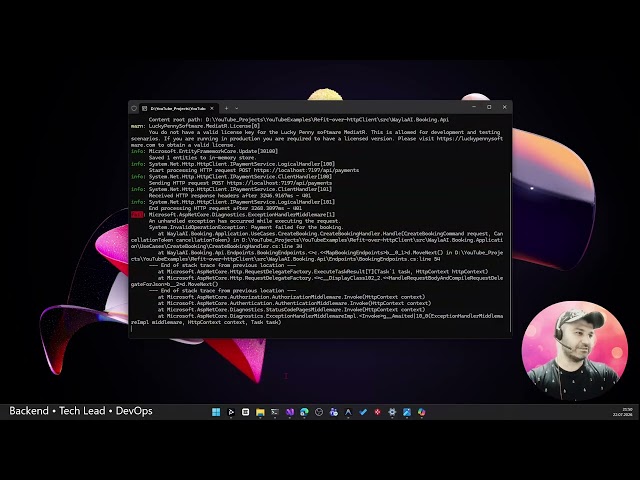The width and height of the screenshot is (640, 480).
Task: Click the 'End processing HTTP request' line
Action: click(x=225, y=208)
